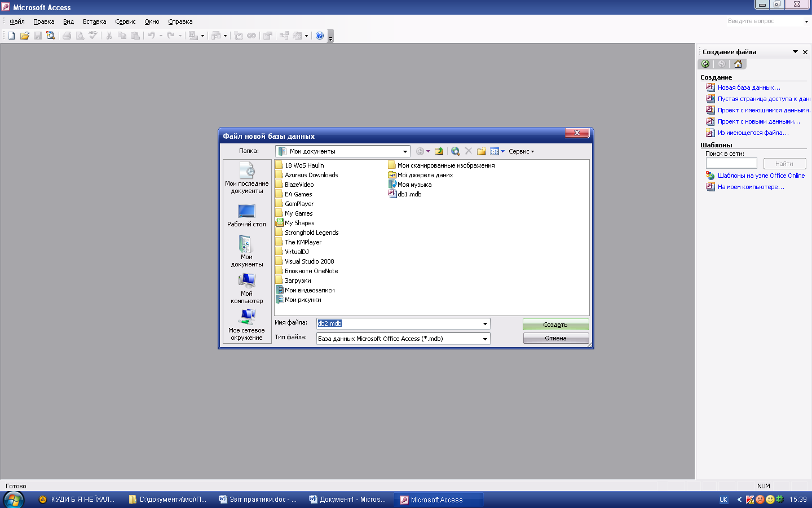This screenshot has width=812, height=508.
Task: Open the ask-a-question box dropdown arrow
Action: [806, 21]
